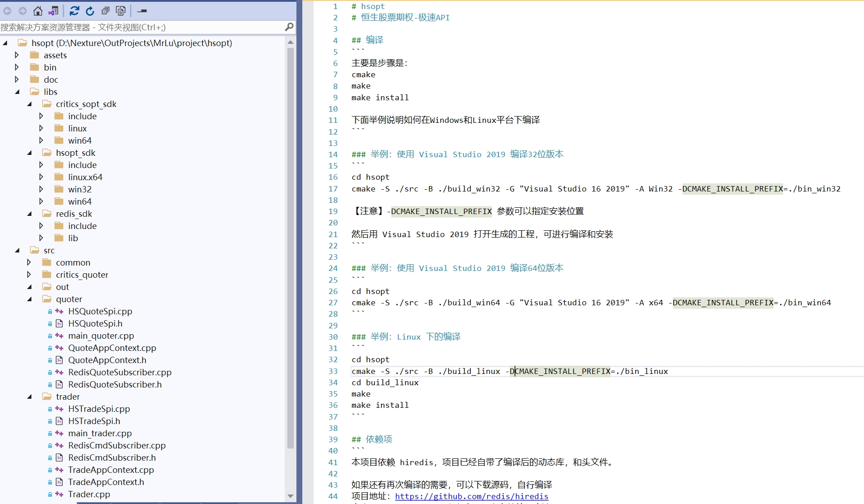The width and height of the screenshot is (864, 504).
Task: Click the header icon of HSTradeSpi.h
Action: pos(59,421)
